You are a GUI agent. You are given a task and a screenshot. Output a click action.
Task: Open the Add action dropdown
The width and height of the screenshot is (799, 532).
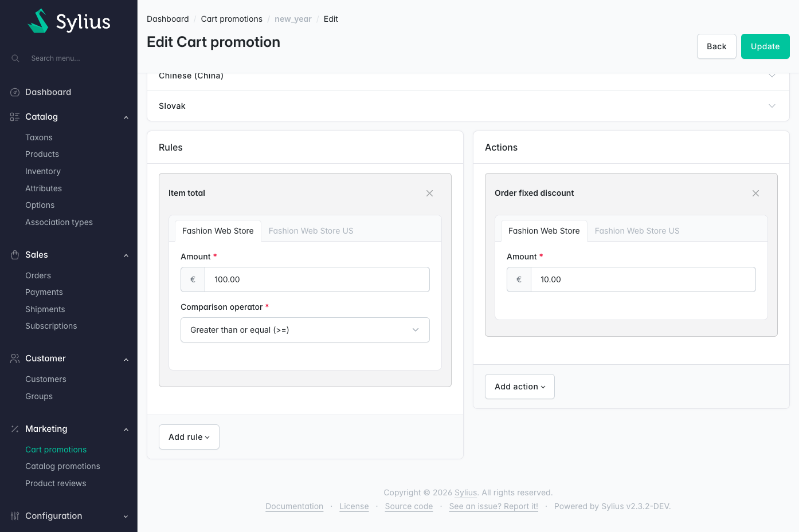click(x=520, y=387)
